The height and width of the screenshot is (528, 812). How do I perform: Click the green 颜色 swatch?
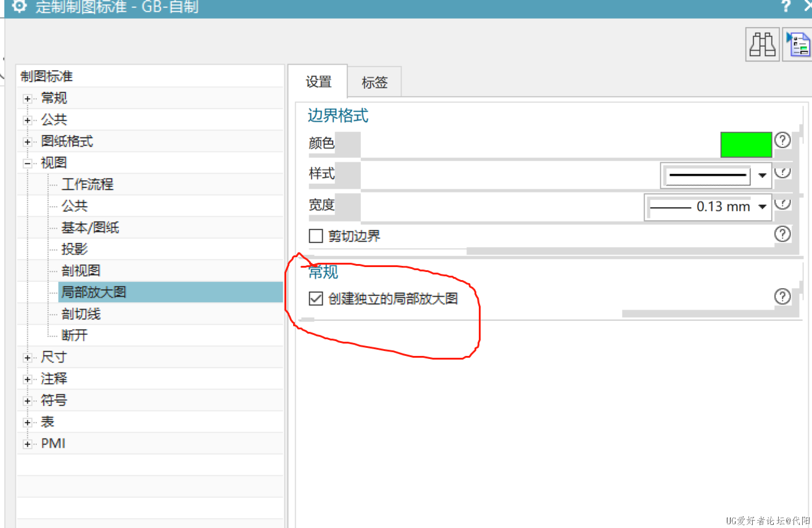point(746,145)
